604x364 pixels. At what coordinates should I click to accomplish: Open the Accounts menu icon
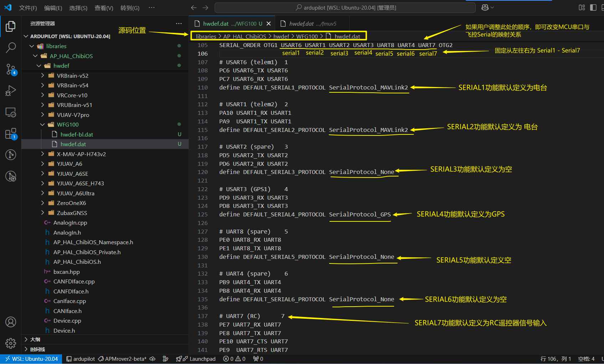point(11,322)
